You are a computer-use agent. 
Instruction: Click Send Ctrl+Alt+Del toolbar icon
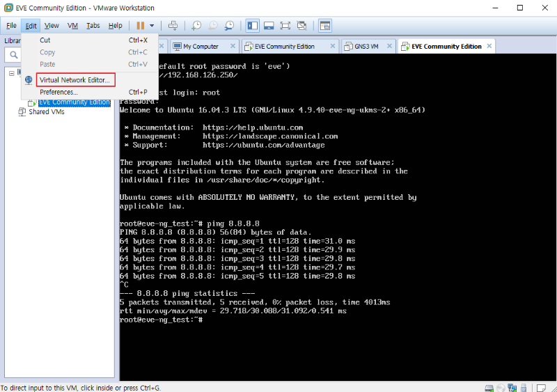[173, 26]
